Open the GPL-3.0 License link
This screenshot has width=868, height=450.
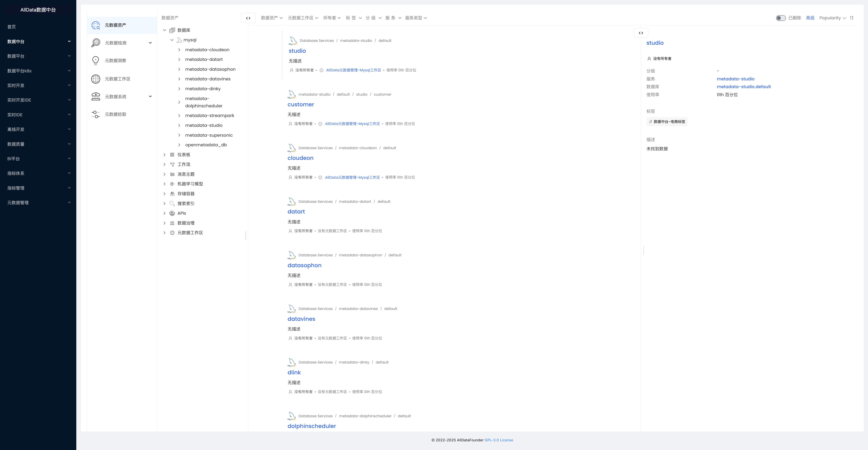499,440
